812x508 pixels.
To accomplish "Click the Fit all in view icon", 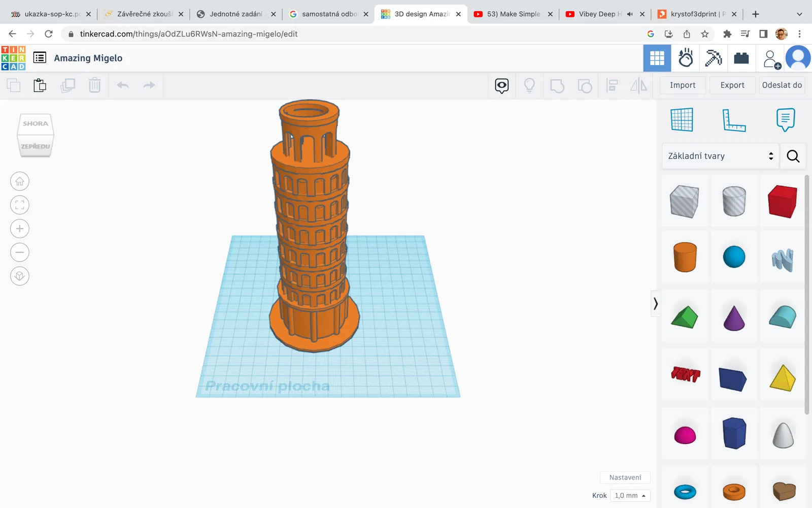I will [x=20, y=205].
